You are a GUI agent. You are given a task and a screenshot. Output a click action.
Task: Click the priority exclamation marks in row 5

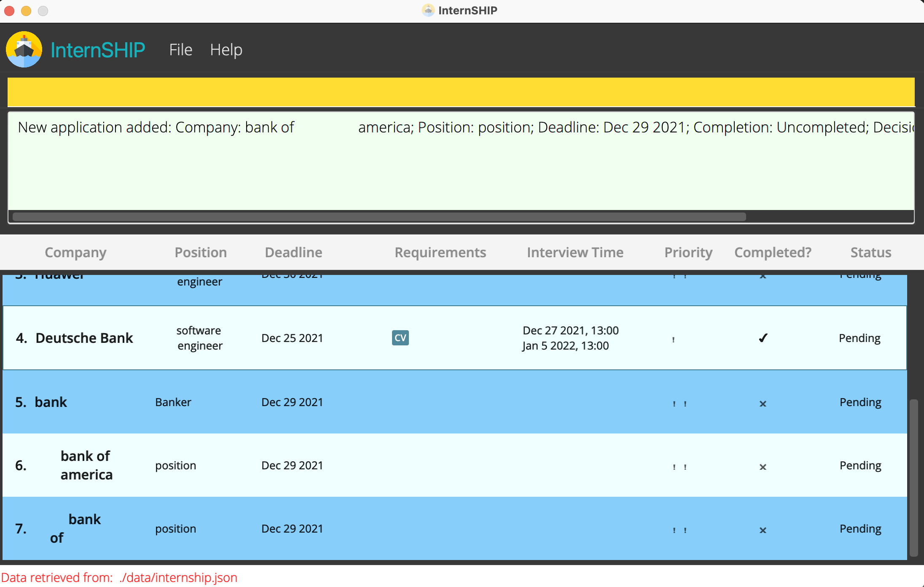tap(679, 404)
